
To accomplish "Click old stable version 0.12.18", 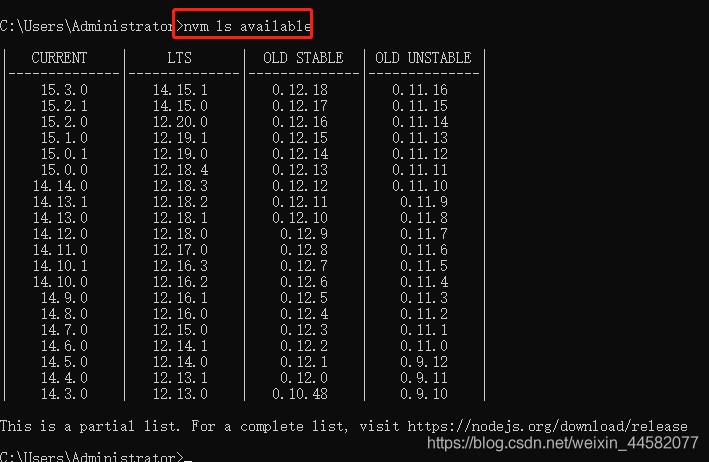I will (300, 90).
